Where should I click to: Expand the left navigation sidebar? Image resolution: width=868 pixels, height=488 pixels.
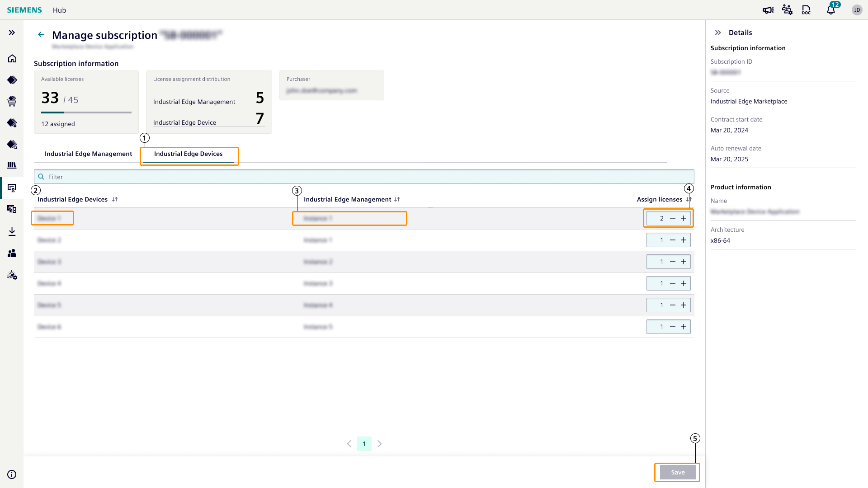pos(12,33)
